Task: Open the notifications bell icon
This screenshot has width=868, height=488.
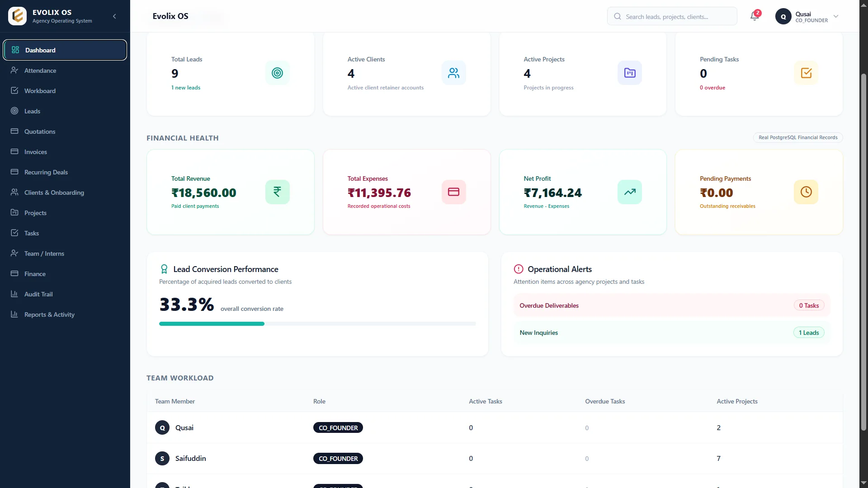Action: pyautogui.click(x=754, y=16)
